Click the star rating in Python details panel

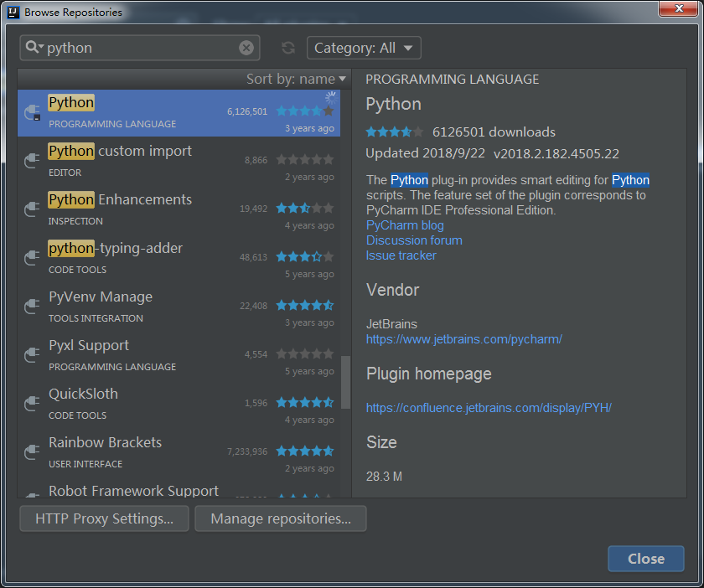tap(394, 132)
